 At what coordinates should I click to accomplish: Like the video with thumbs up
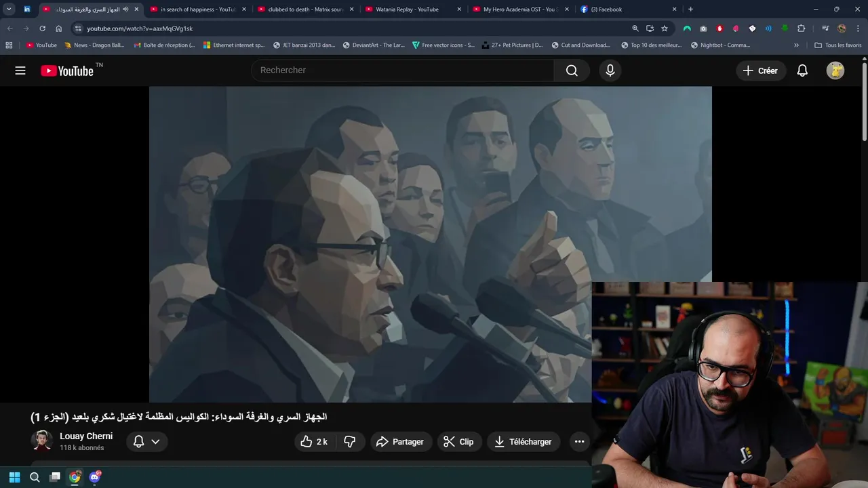pos(314,442)
